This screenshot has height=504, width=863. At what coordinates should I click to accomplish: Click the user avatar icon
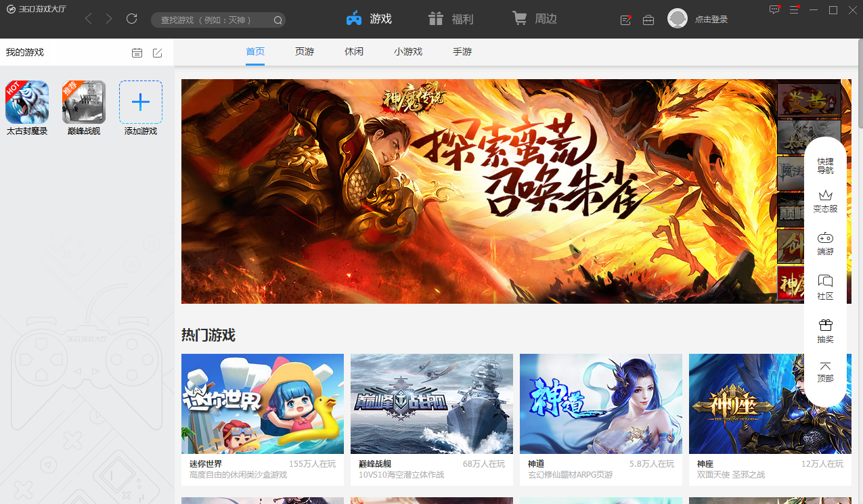tap(678, 19)
